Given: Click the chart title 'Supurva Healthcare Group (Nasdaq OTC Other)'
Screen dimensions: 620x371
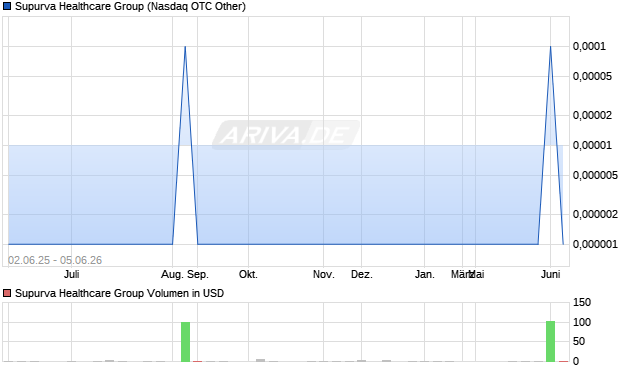Looking at the screenshot, I should (130, 6).
